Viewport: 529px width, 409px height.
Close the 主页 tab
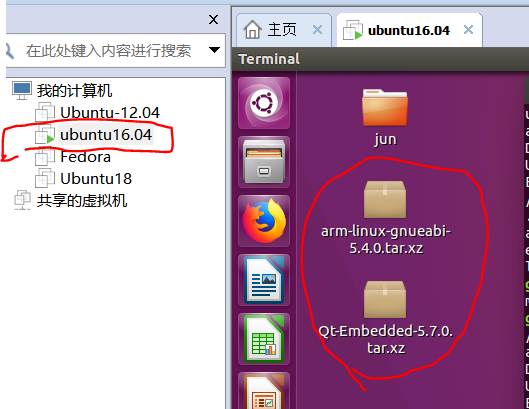point(317,30)
